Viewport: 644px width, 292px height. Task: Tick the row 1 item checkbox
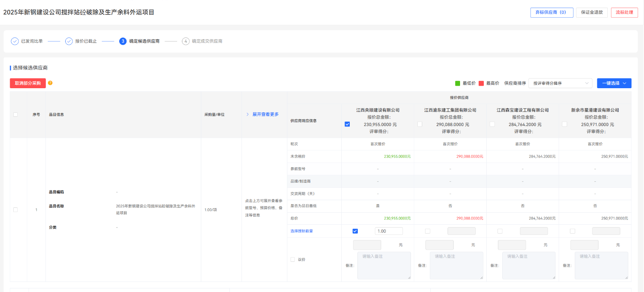16,210
